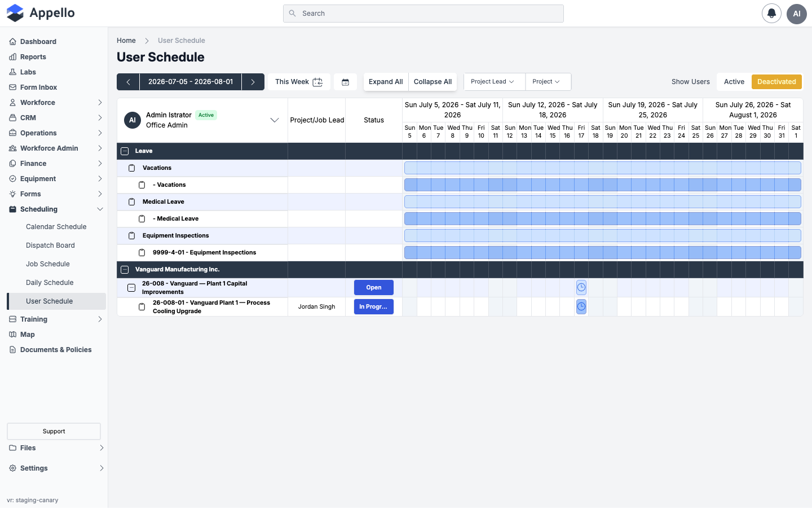
Task: Collapse 26-008 Vanguard Plant 1 Capital row
Action: click(131, 288)
